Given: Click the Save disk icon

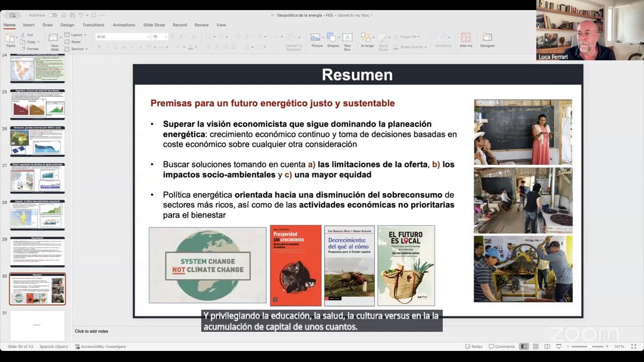Looking at the screenshot, I should (73, 15).
